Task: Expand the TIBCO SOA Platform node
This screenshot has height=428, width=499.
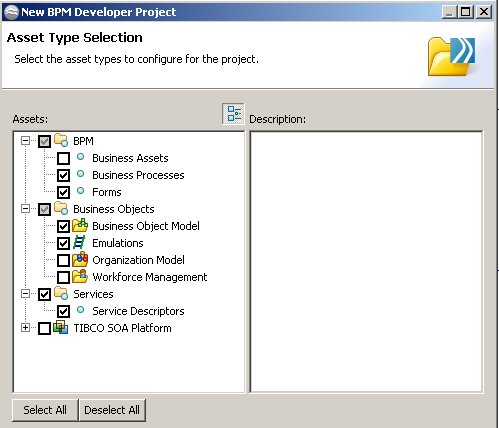Action: point(25,328)
